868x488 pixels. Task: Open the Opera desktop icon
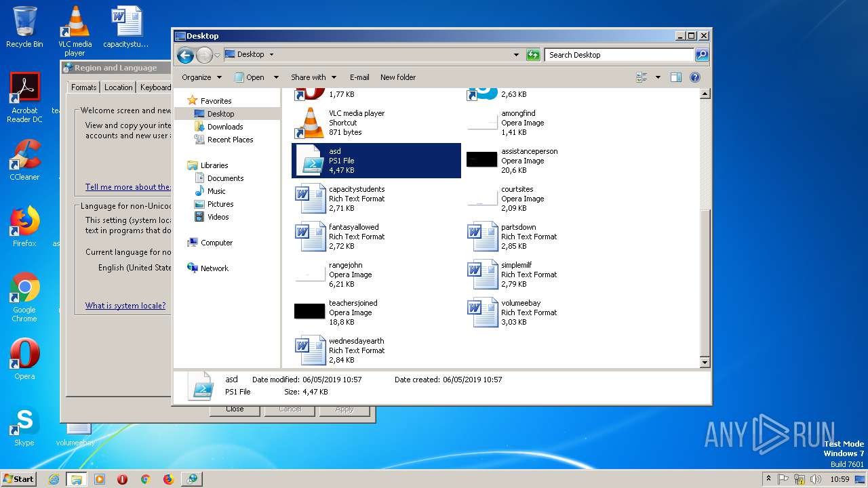(24, 359)
